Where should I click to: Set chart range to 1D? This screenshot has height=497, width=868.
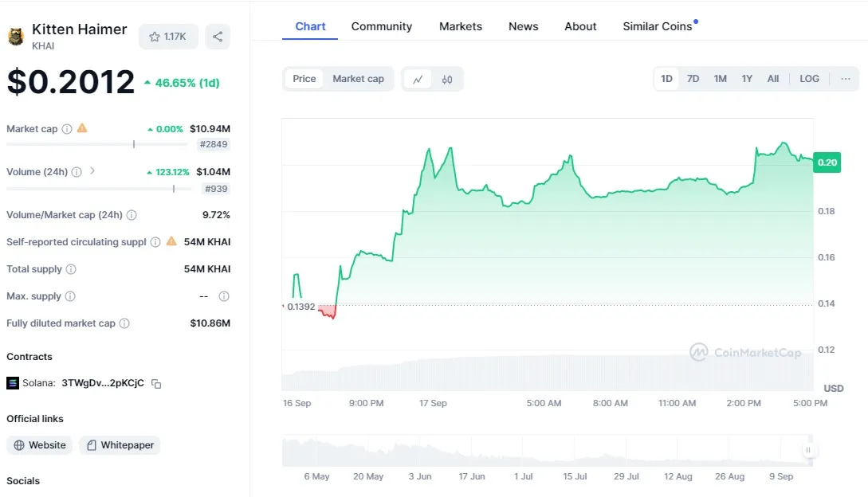[666, 79]
